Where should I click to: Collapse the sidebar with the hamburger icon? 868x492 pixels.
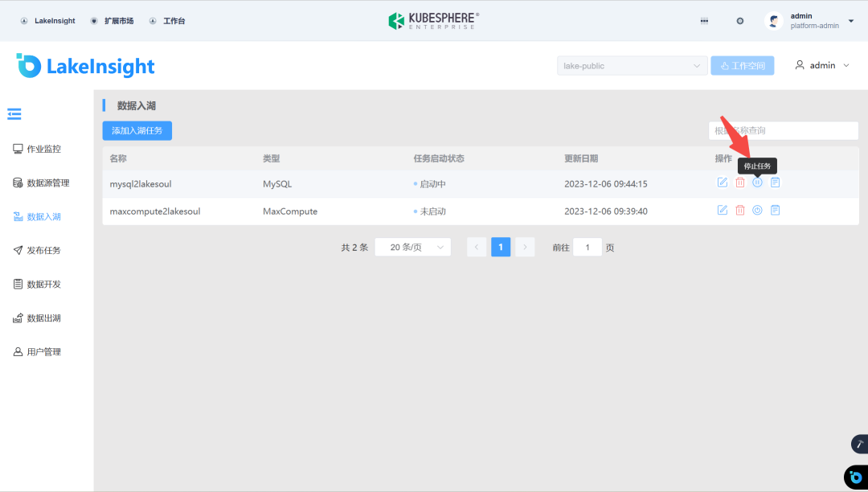pyautogui.click(x=14, y=114)
